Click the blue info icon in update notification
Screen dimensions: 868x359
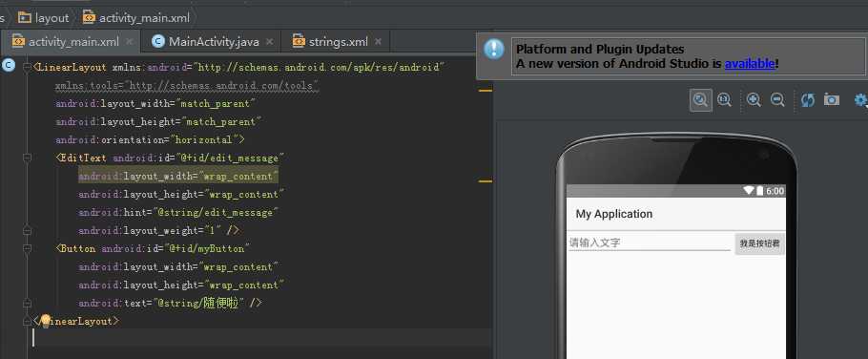493,50
